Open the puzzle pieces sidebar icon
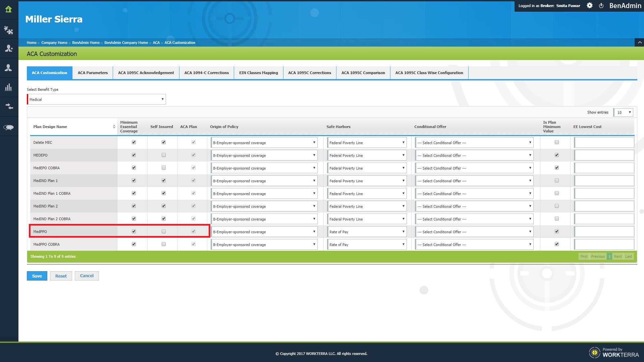 [x=9, y=30]
